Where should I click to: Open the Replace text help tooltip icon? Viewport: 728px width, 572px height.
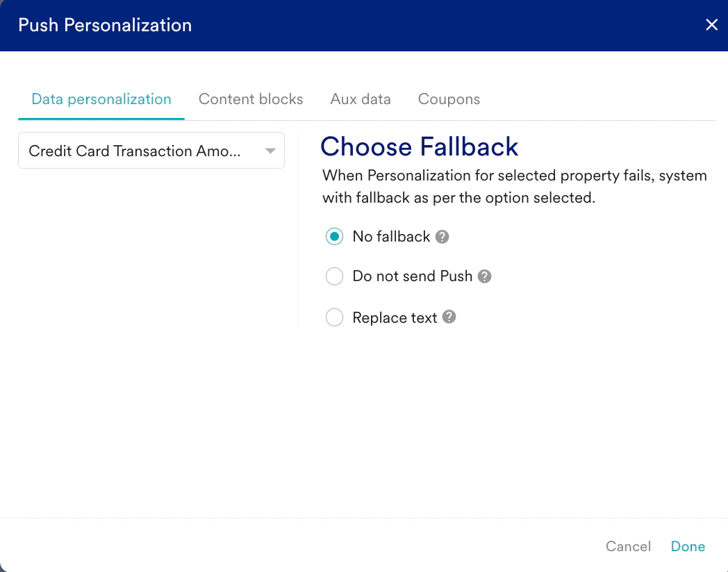pyautogui.click(x=449, y=317)
